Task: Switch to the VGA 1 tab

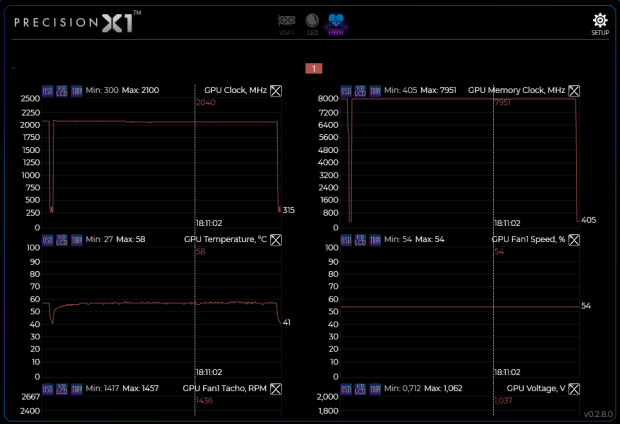Action: pyautogui.click(x=286, y=25)
